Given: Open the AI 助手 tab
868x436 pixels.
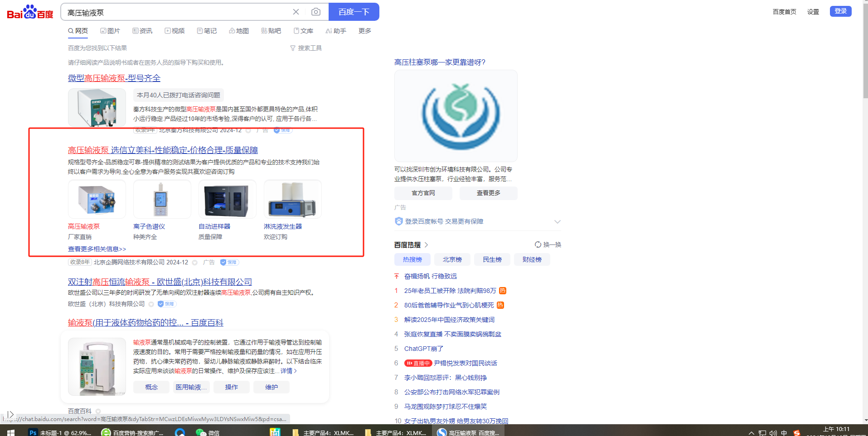Looking at the screenshot, I should (x=336, y=31).
